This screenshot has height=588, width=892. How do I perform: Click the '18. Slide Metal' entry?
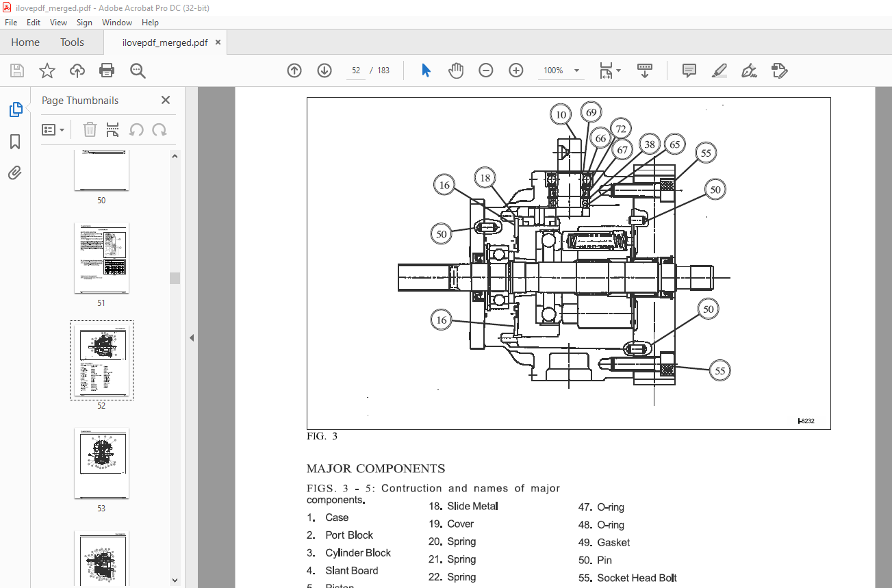click(463, 506)
